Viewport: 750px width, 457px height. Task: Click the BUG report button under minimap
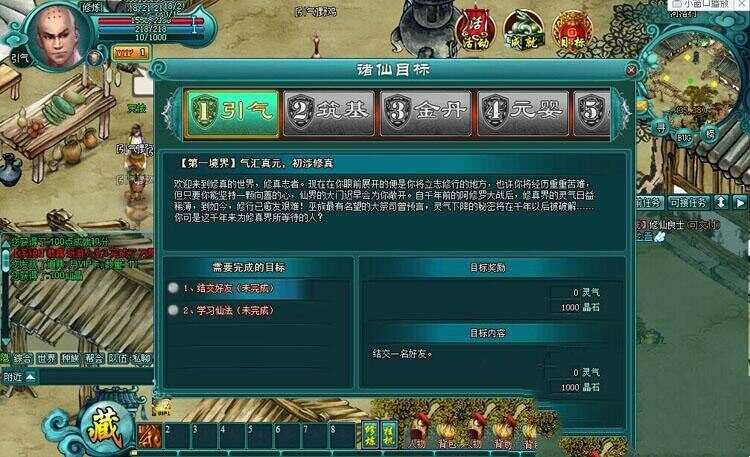(684, 138)
